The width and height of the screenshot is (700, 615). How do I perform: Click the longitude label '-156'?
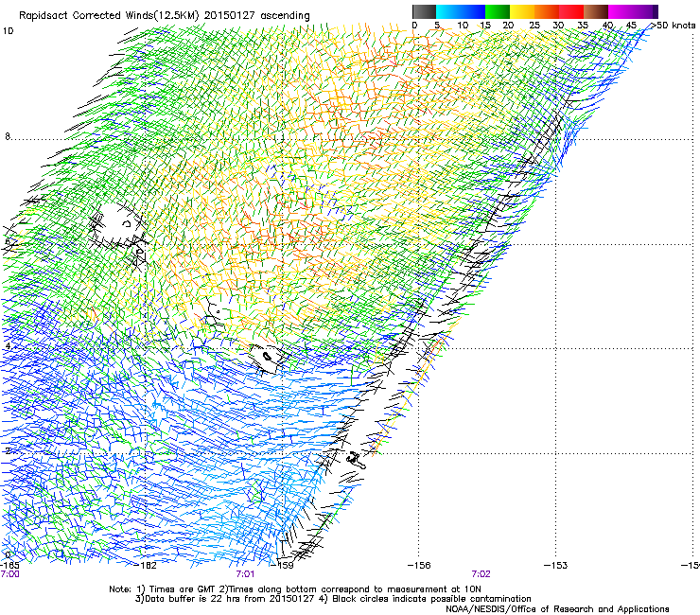click(420, 566)
